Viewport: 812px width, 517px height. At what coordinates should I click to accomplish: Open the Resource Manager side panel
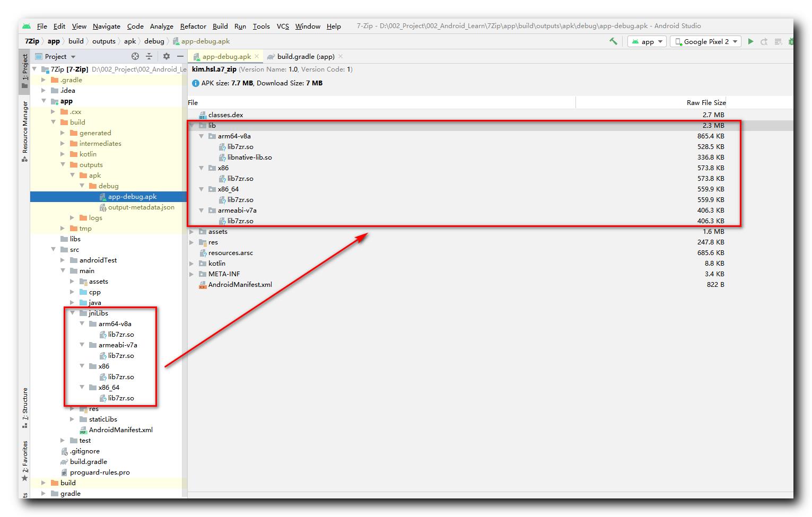pyautogui.click(x=24, y=132)
